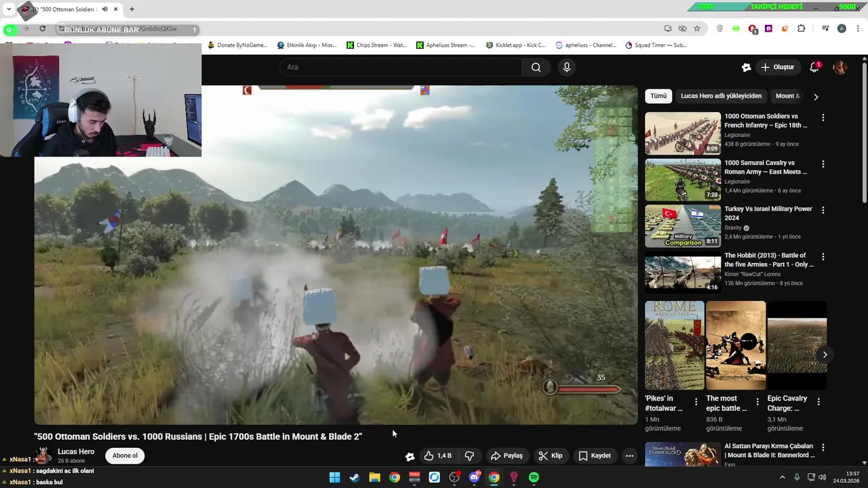Show more filter chips with right arrow
868x488 pixels.
coord(816,97)
